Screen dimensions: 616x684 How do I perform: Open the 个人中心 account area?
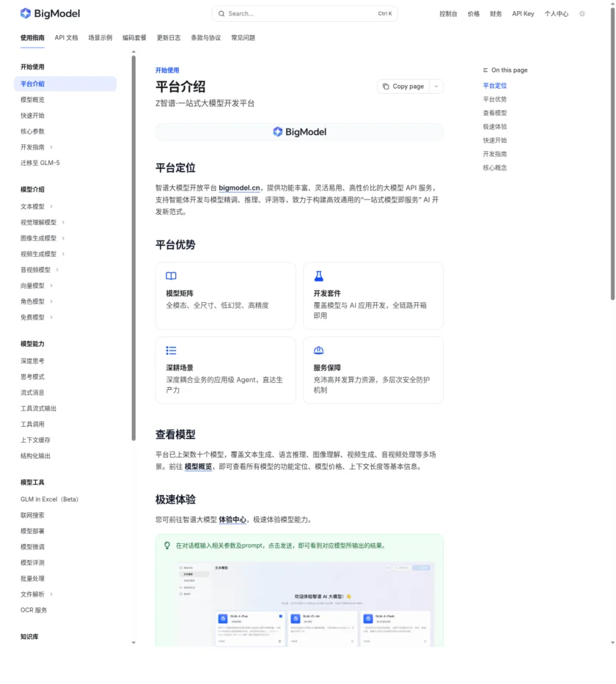(556, 13)
